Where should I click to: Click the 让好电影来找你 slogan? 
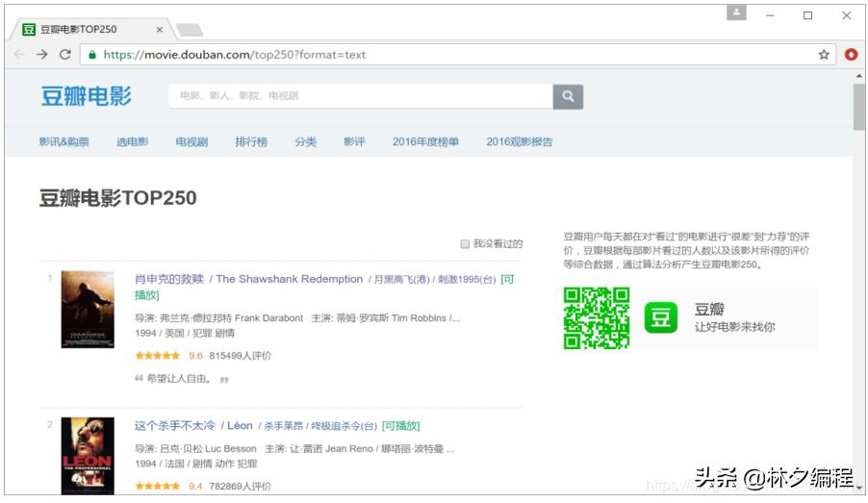point(734,326)
